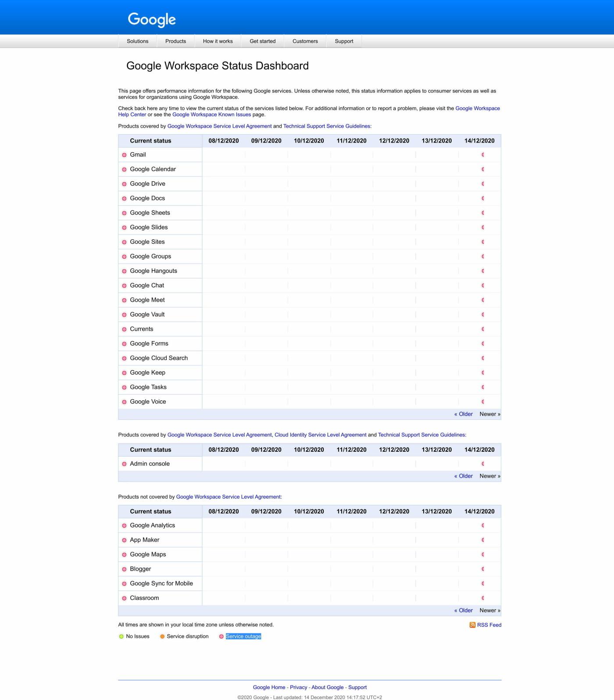Open the About Google footer link
Viewport: 614px width, 700px height.
tap(328, 687)
